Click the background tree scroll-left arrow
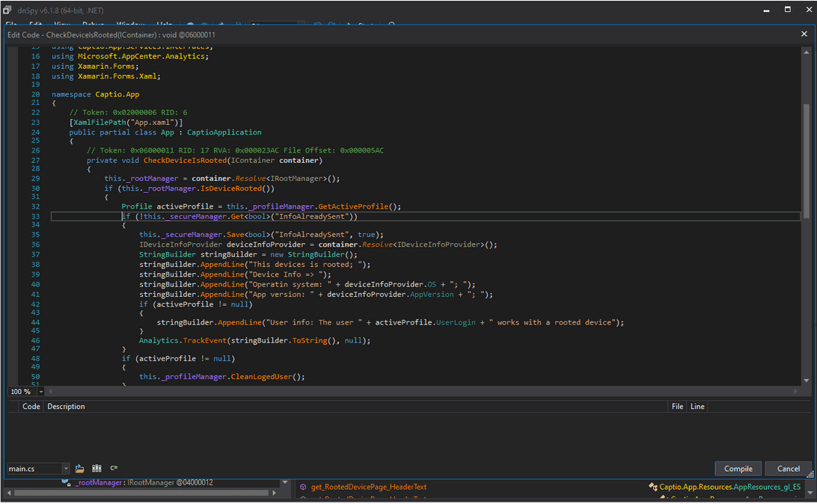 [x=9, y=493]
